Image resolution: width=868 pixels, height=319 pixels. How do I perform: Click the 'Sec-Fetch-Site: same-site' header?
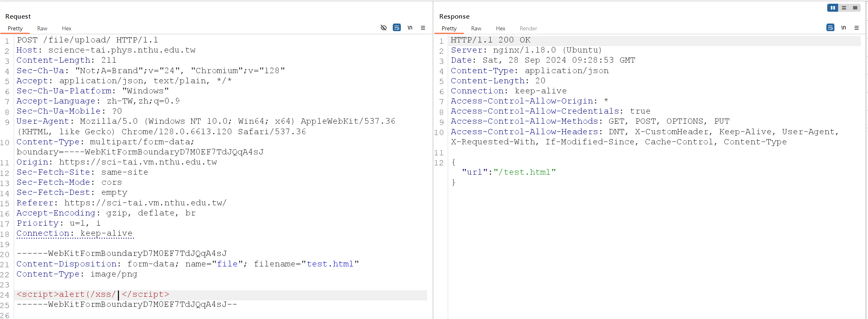(x=82, y=172)
